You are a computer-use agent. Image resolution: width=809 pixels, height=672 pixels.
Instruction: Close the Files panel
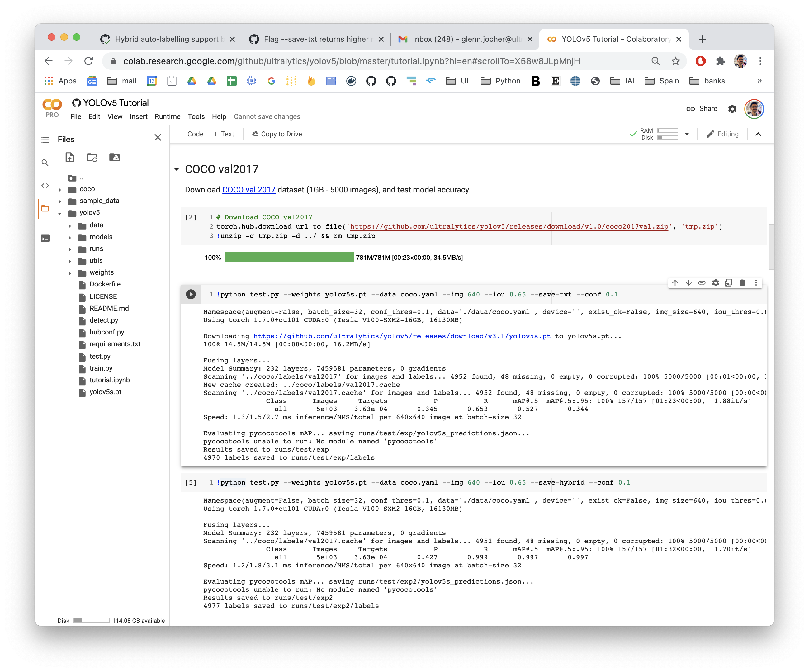pos(158,138)
